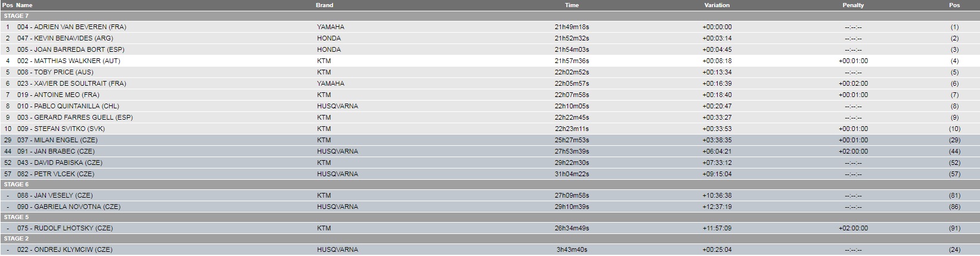Click the Penalty column header
The width and height of the screenshot is (980, 256).
tap(853, 5)
